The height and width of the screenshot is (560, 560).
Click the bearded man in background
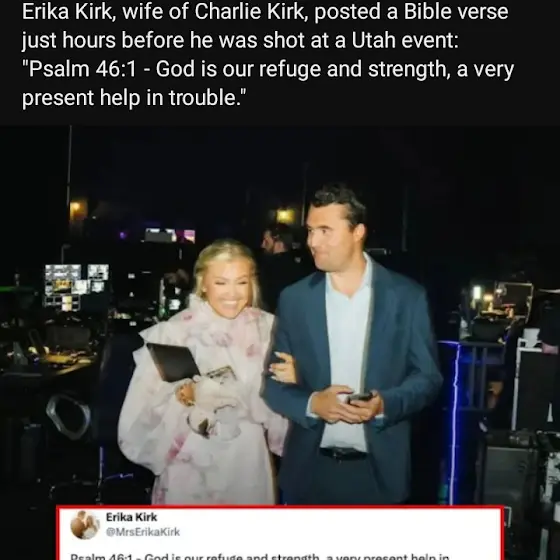click(277, 239)
